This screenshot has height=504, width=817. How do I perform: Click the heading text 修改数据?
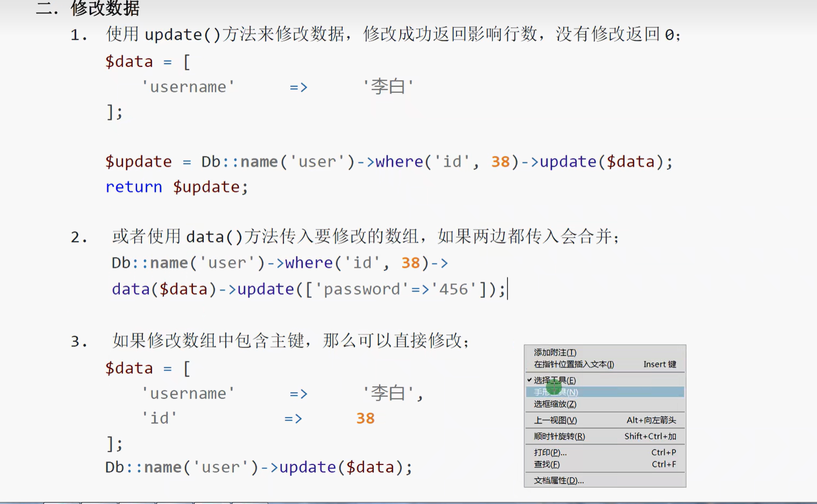pos(105,8)
